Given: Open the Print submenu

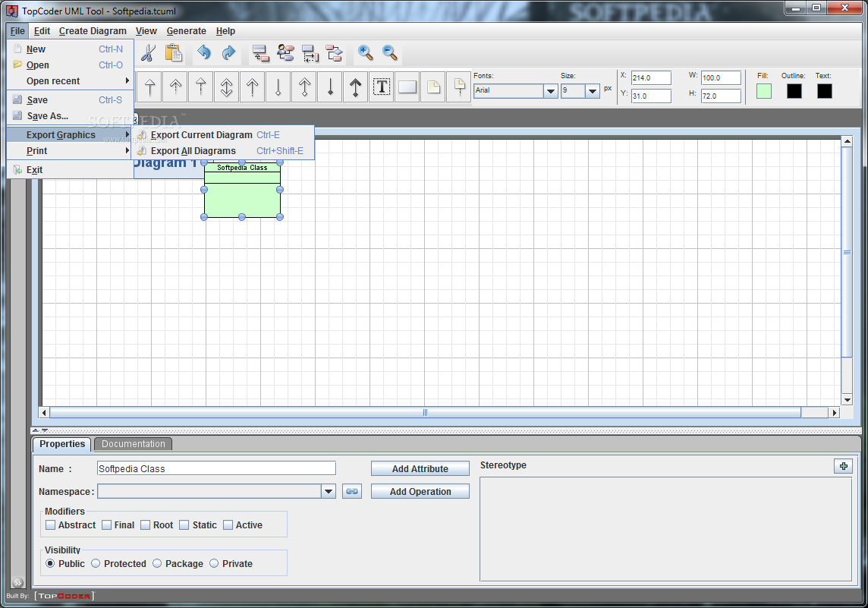Looking at the screenshot, I should [x=71, y=150].
